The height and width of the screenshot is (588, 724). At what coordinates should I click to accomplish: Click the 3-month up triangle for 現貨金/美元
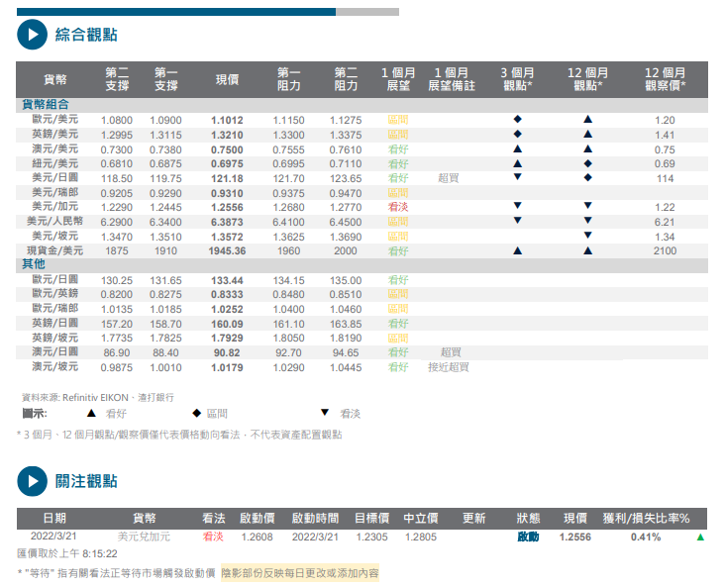pos(517,250)
